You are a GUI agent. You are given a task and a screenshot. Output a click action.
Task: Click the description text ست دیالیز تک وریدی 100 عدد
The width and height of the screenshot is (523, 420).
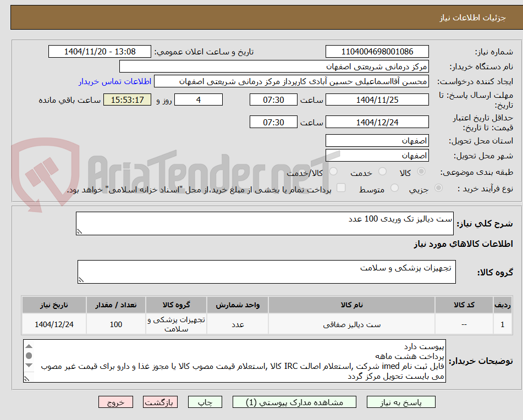coord(400,219)
